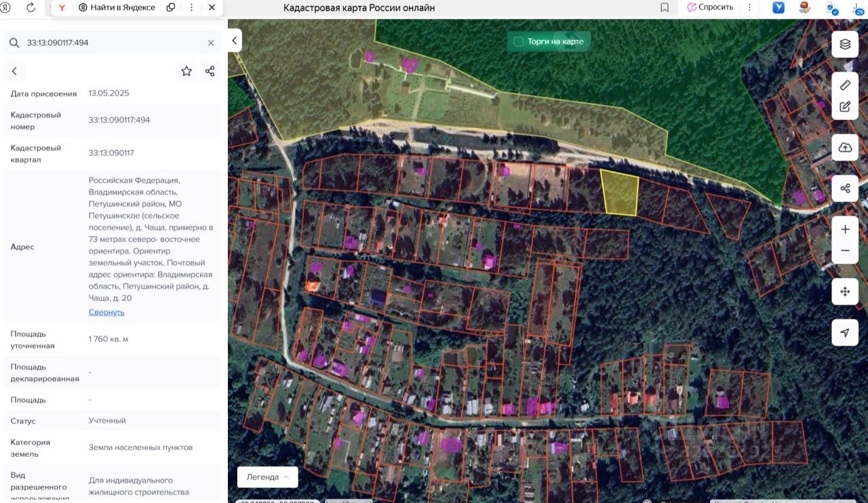Focus the cadastral number search field

click(112, 43)
